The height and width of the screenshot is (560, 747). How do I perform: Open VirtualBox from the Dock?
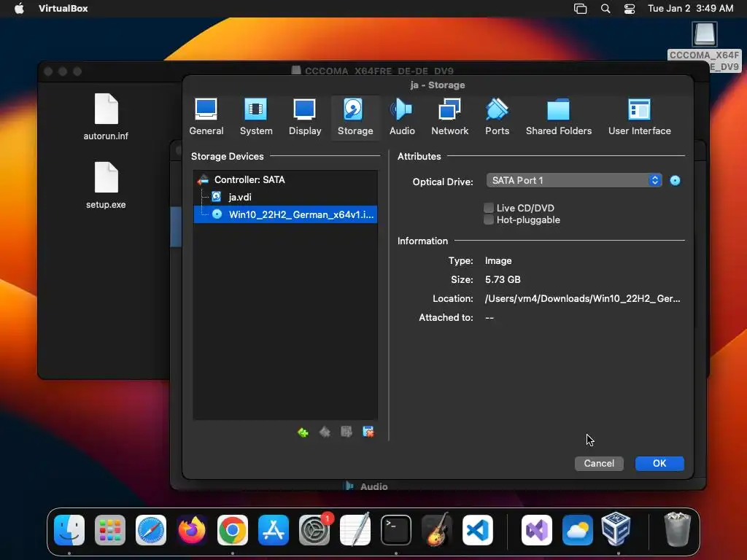[616, 529]
